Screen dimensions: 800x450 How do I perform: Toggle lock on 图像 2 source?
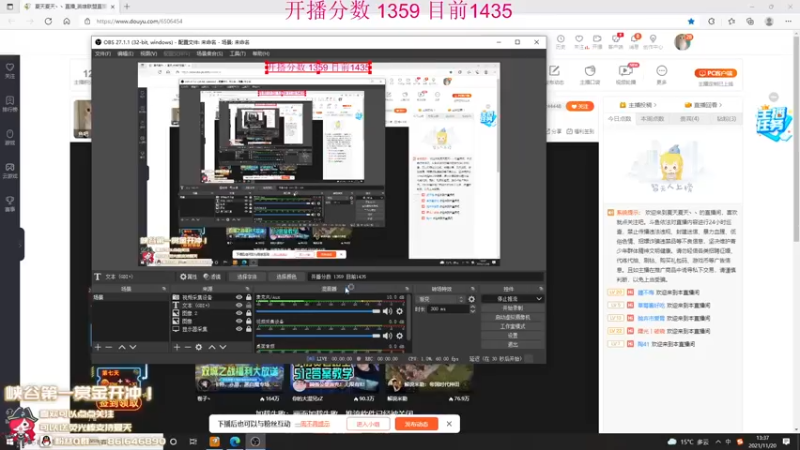click(248, 313)
